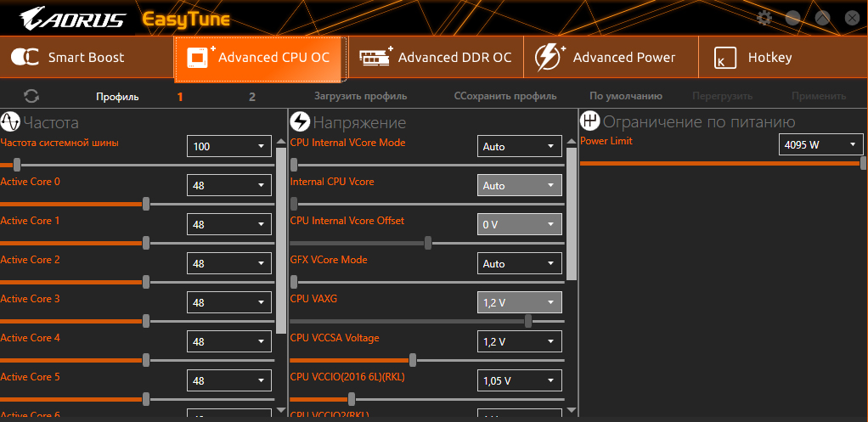Click the Advanced CPU OC chip icon
This screenshot has height=422, width=868.
[200, 57]
